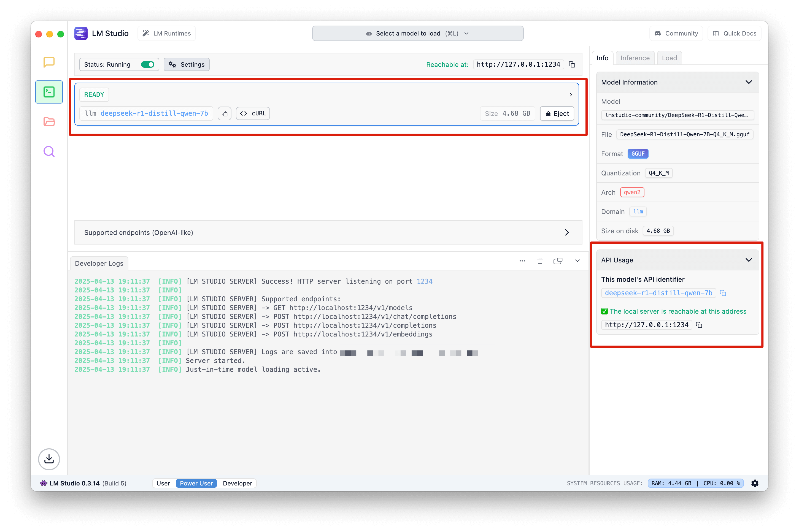
Task: Click the log line GET /v1/models
Action: point(243,308)
